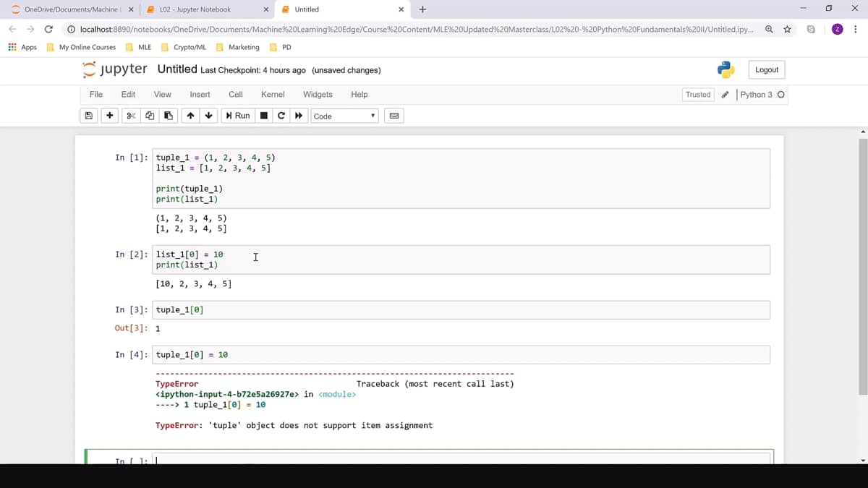The height and width of the screenshot is (488, 868).
Task: Click the Skype extension icon
Action: click(x=811, y=30)
